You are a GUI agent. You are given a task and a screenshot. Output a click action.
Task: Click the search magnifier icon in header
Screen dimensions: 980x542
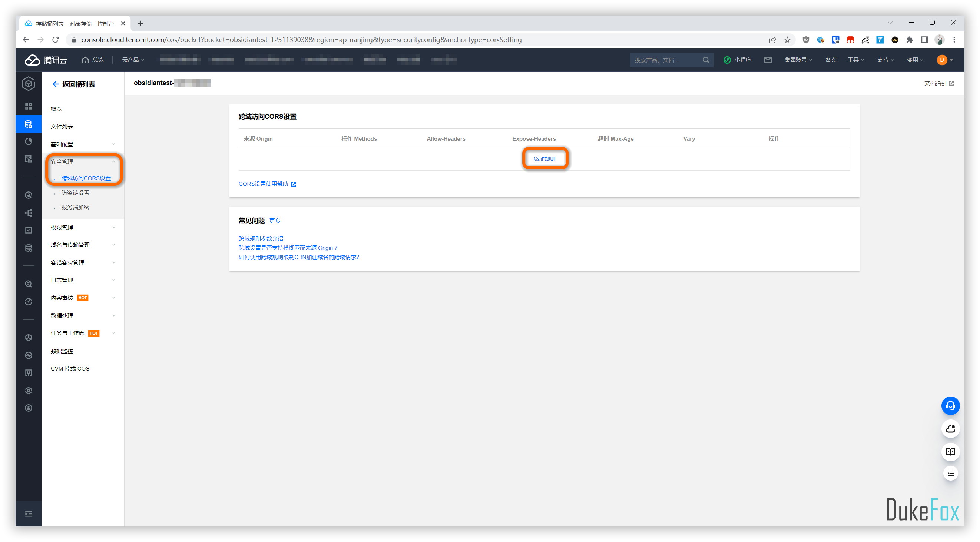tap(706, 60)
